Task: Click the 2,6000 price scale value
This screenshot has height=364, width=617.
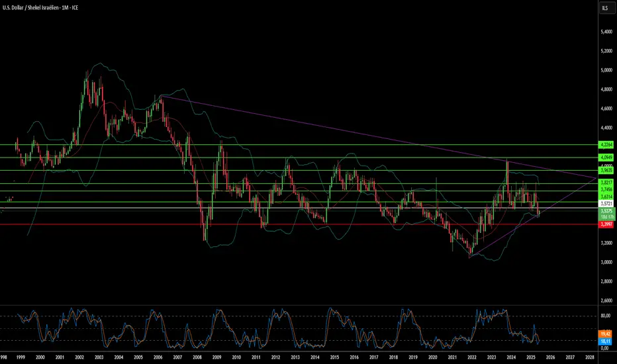Action: tap(606, 300)
